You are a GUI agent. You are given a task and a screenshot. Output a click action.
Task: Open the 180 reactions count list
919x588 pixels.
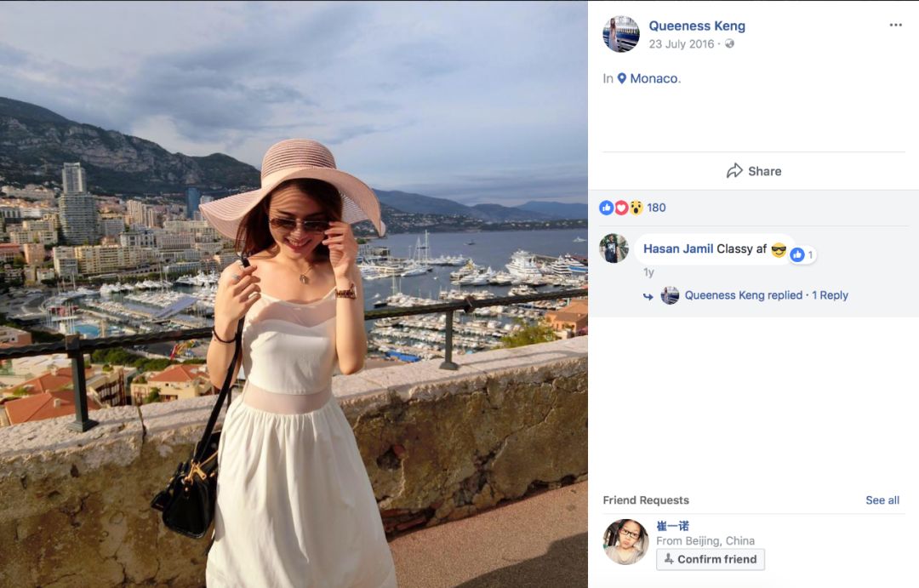656,208
